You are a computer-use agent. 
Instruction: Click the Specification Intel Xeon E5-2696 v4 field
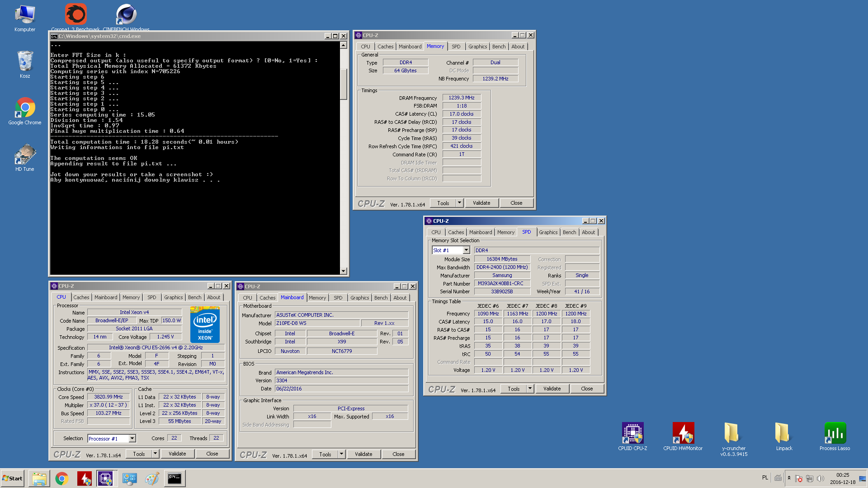point(156,347)
